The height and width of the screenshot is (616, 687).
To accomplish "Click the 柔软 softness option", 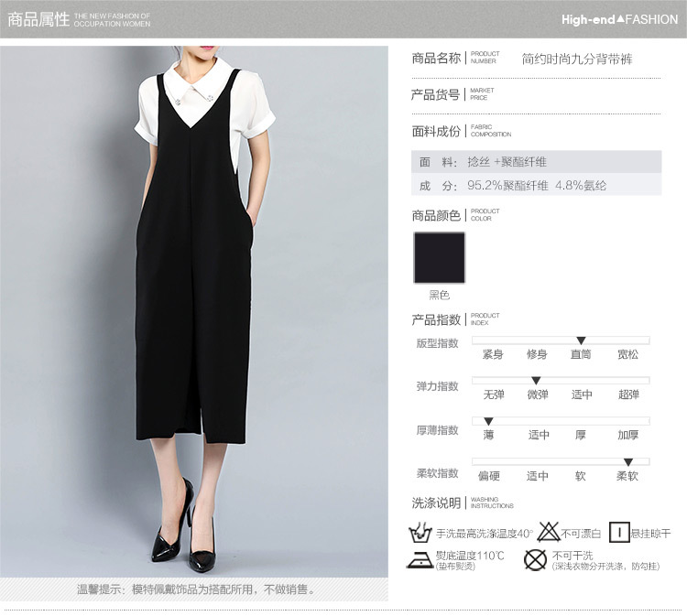I will [627, 476].
